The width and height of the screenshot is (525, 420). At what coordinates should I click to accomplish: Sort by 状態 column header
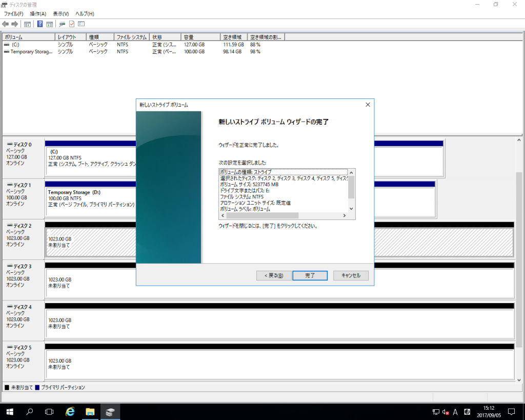166,37
